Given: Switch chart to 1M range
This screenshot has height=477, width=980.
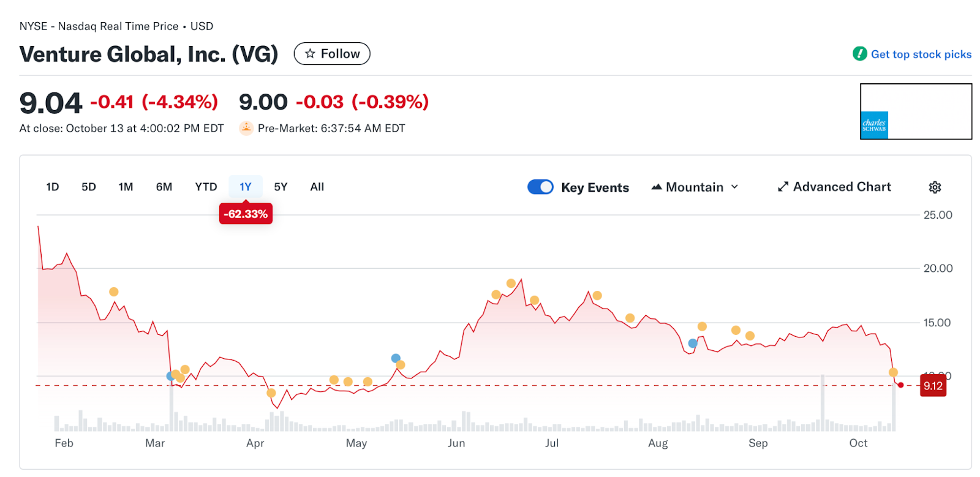Looking at the screenshot, I should pos(126,187).
